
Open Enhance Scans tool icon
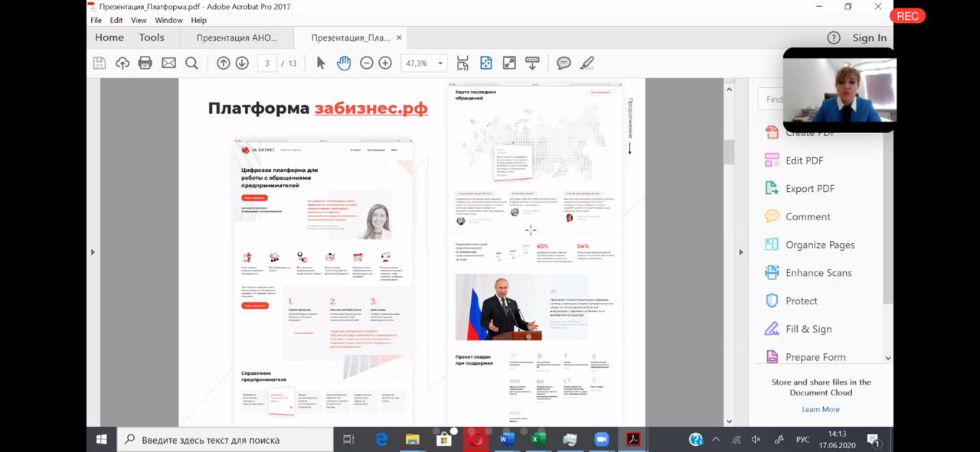[x=772, y=273]
